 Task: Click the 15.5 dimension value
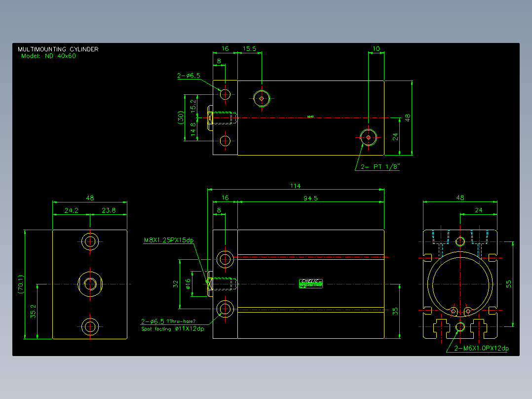point(249,48)
